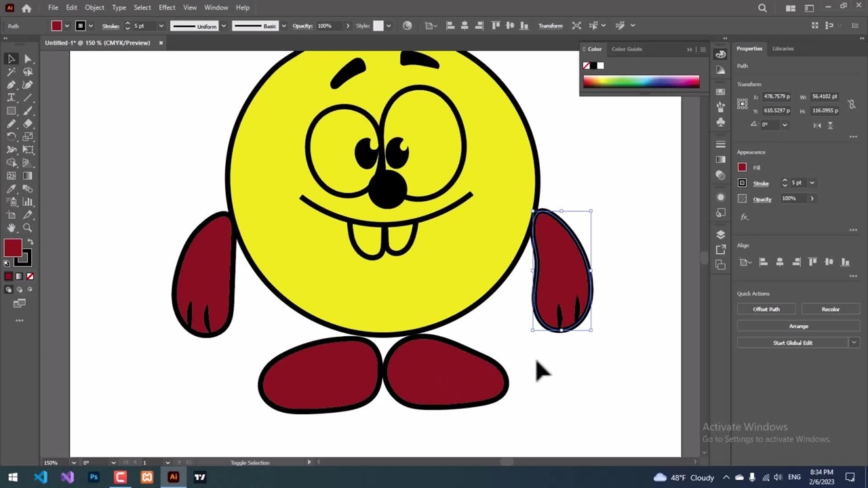Swap fill and stroke colors
The height and width of the screenshot is (488, 868).
[30, 242]
